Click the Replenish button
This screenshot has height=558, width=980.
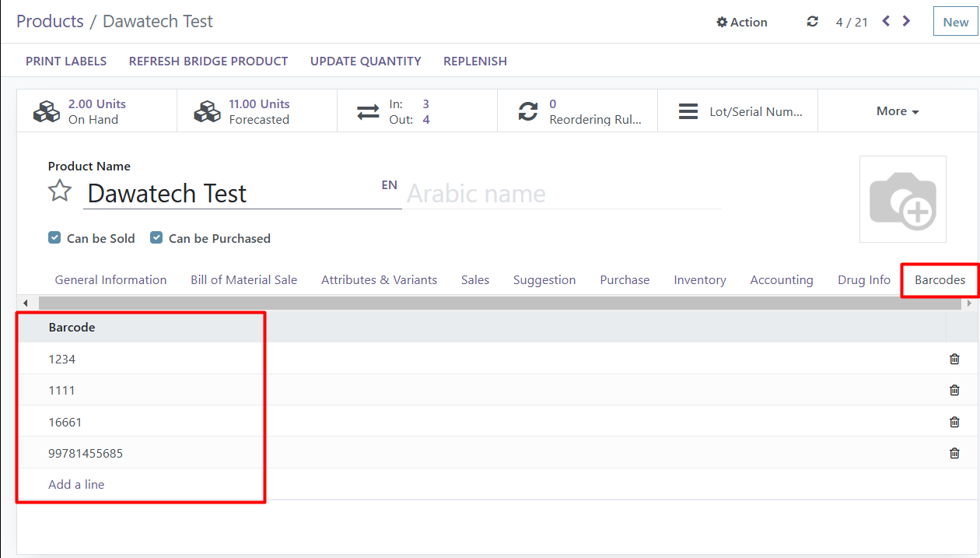(475, 61)
